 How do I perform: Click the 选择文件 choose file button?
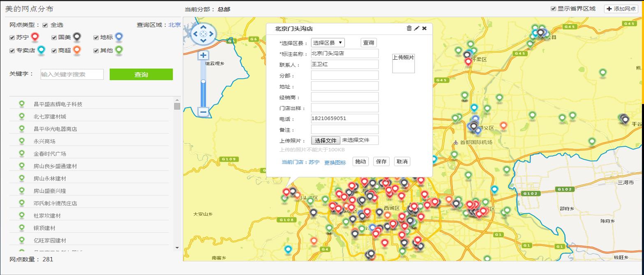[x=326, y=141]
